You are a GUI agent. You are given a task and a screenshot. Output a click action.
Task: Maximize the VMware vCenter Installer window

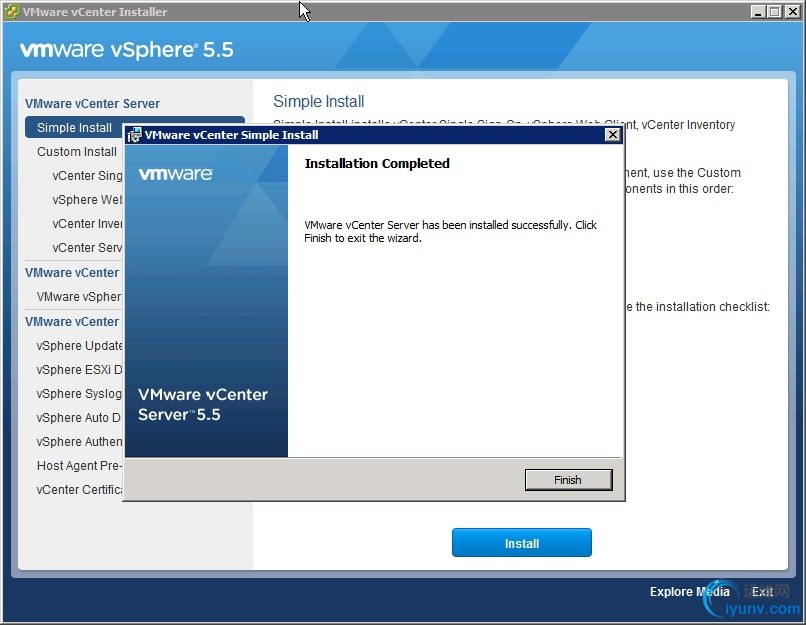pyautogui.click(x=774, y=11)
